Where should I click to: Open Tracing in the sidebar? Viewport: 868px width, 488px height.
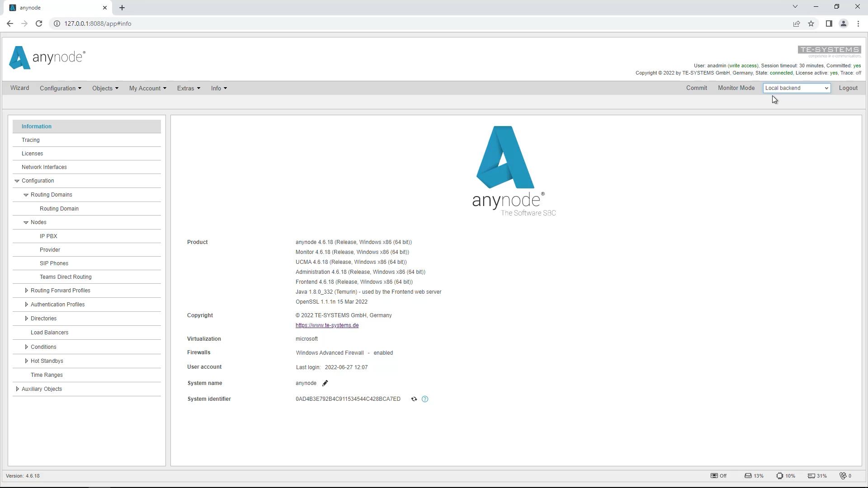click(87, 140)
